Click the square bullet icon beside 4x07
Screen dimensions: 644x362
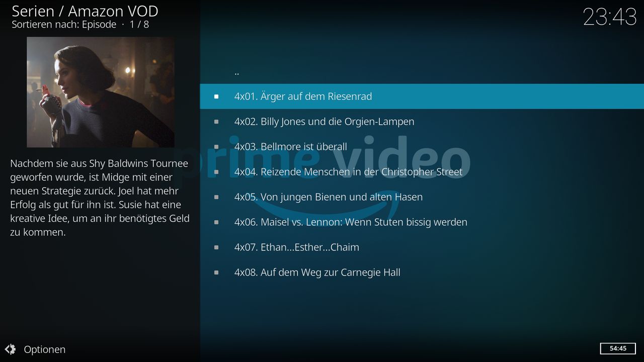[216, 247]
